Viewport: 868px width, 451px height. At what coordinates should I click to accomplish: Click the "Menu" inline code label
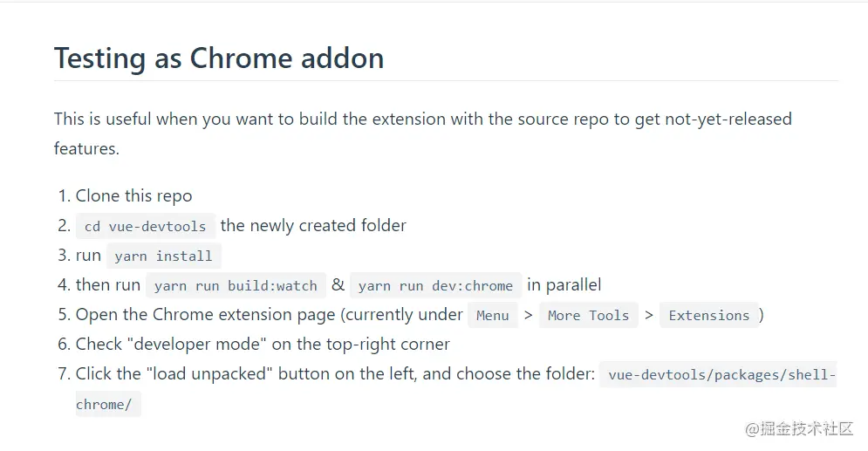493,316
